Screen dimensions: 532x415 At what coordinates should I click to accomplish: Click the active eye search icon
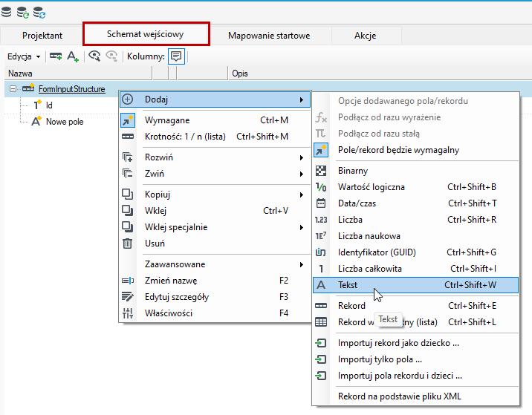94,56
